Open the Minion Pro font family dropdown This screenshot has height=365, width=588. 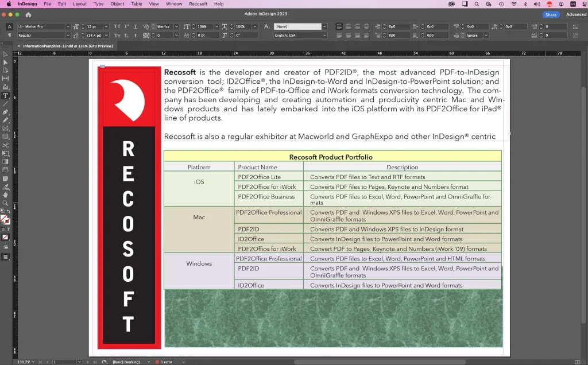[x=68, y=26]
